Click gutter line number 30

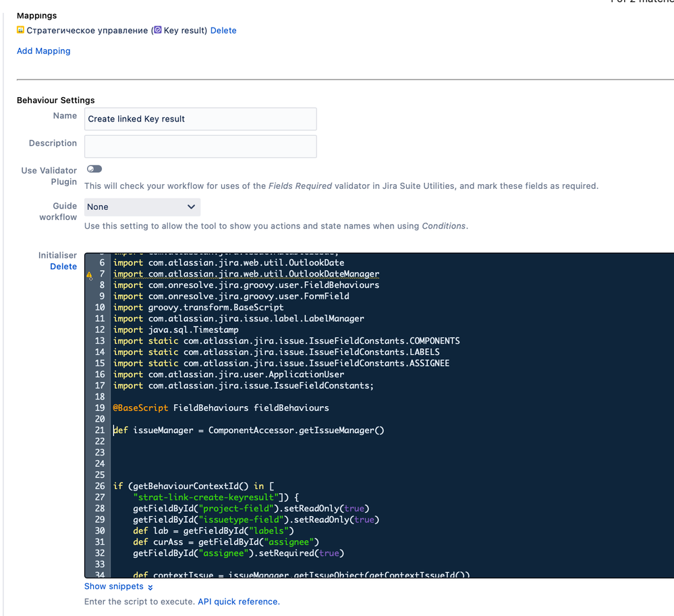coord(99,530)
